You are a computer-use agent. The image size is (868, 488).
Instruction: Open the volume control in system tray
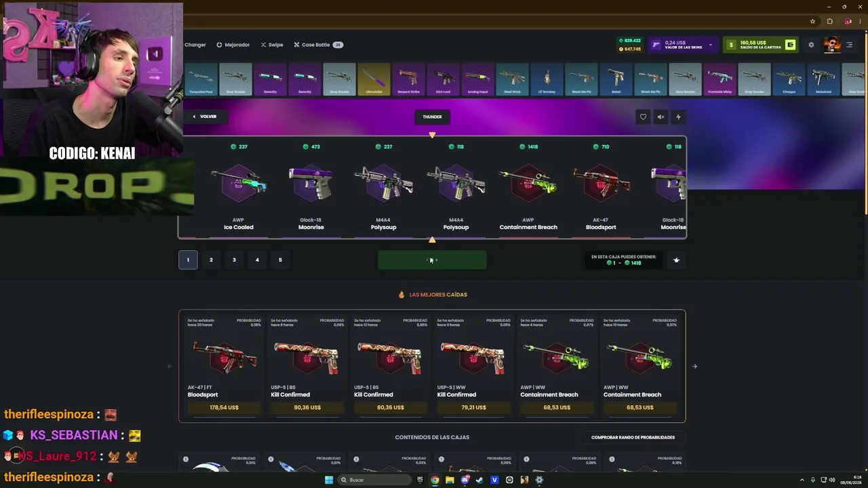(x=832, y=480)
